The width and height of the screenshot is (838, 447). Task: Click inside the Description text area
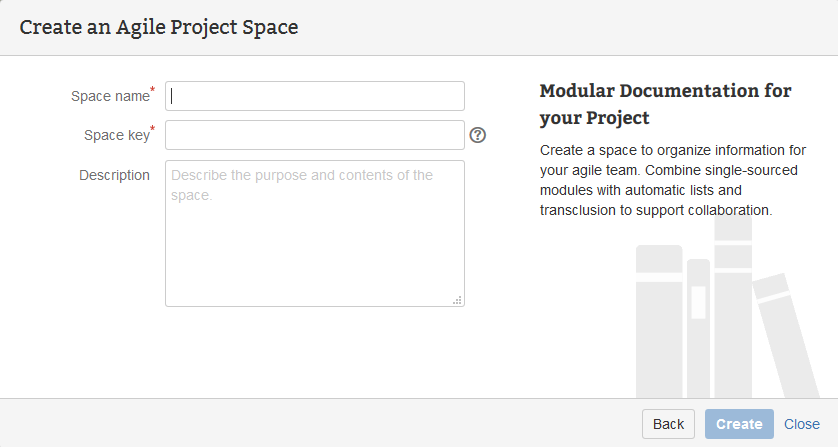tap(315, 233)
